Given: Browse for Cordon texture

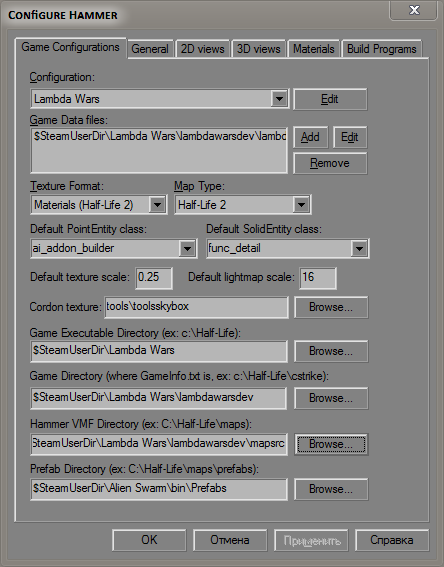Looking at the screenshot, I should coord(331,307).
